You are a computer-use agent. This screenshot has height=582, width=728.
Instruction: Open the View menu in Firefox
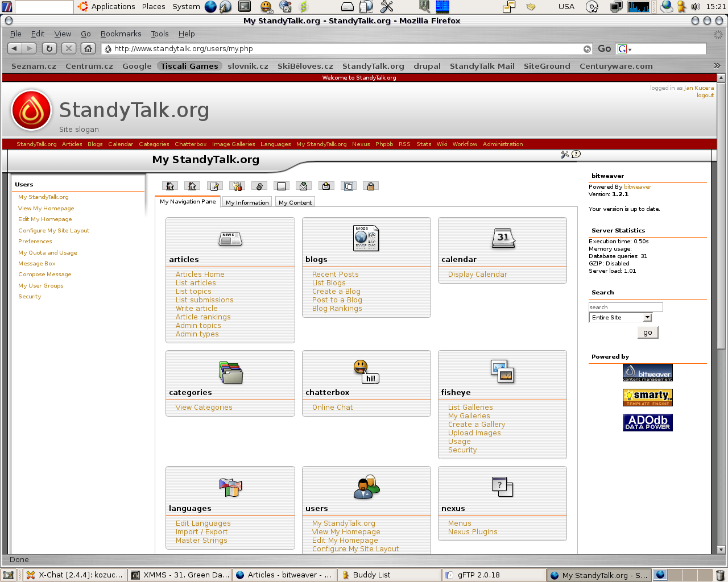pyautogui.click(x=63, y=34)
